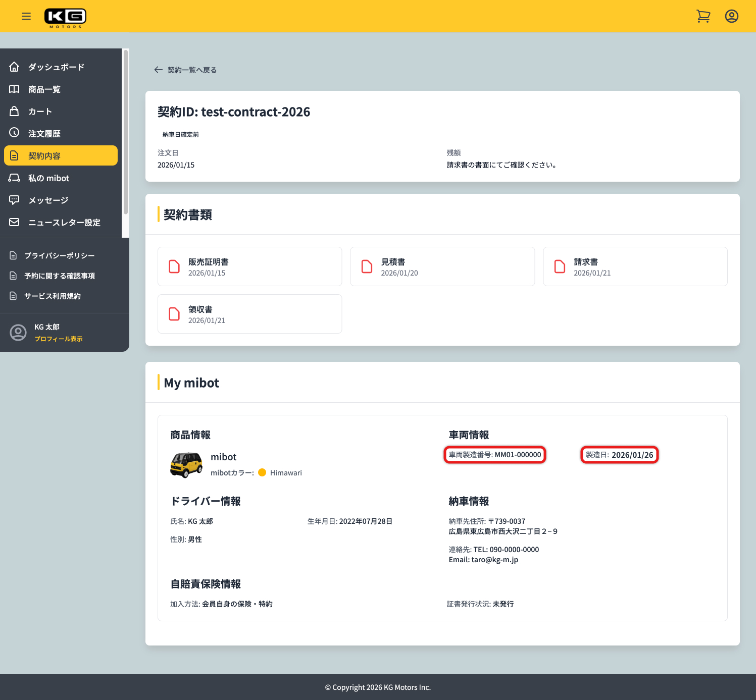The height and width of the screenshot is (700, 756).
Task: Select ダッシュボード in the sidebar
Action: pyautogui.click(x=56, y=67)
